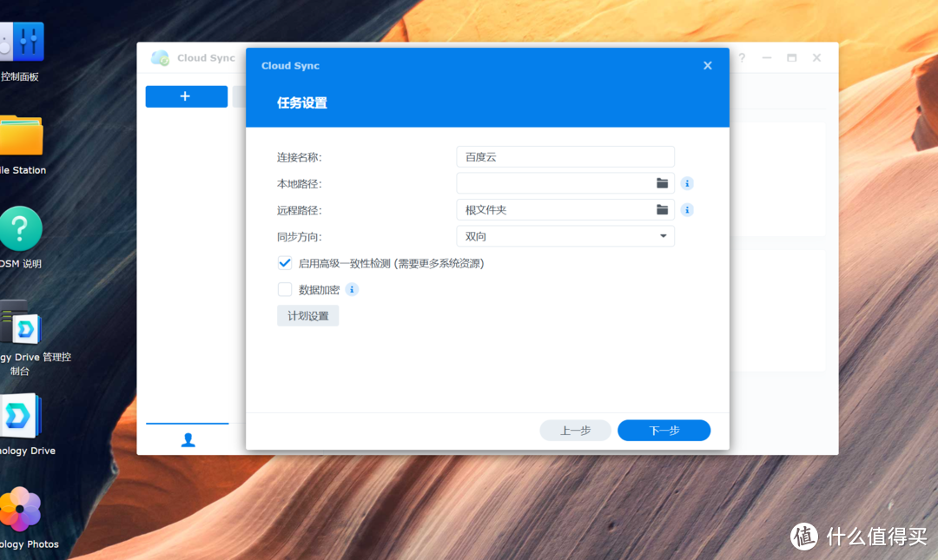Screen dimensions: 938x560
Task: Browse folders for the 本地路径 field
Action: coord(662,182)
